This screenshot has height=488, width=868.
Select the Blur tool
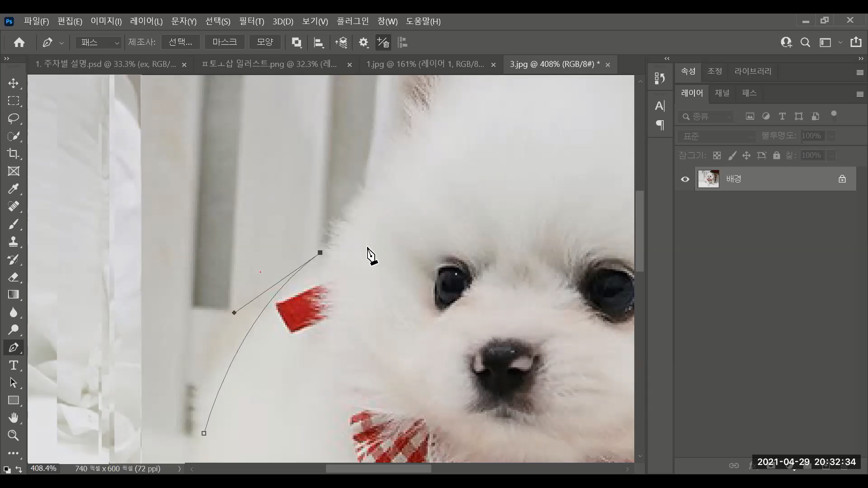(14, 312)
